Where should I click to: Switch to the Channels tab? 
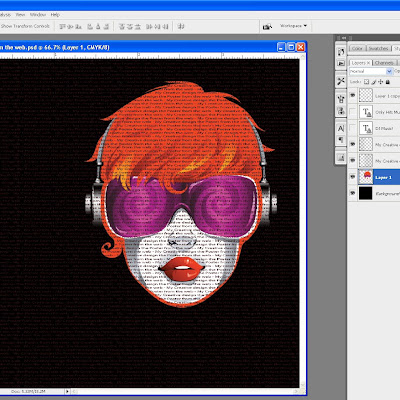click(384, 63)
